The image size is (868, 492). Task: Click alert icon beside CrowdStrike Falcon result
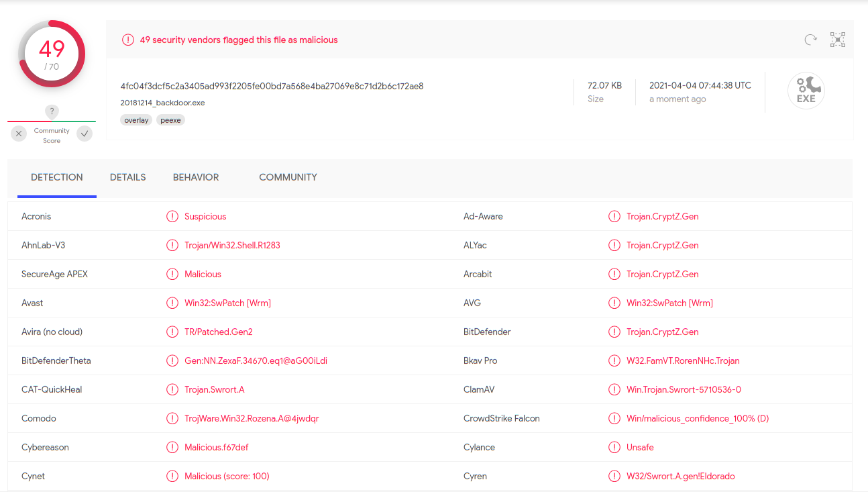(x=614, y=419)
